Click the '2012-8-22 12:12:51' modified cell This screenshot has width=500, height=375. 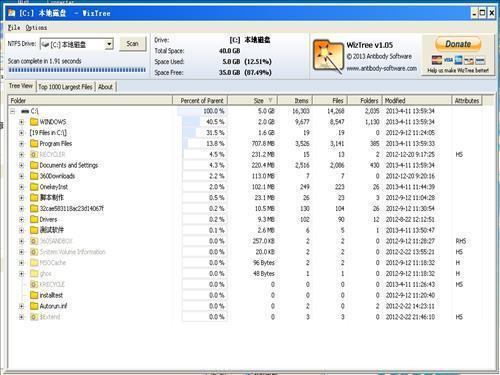coord(410,219)
